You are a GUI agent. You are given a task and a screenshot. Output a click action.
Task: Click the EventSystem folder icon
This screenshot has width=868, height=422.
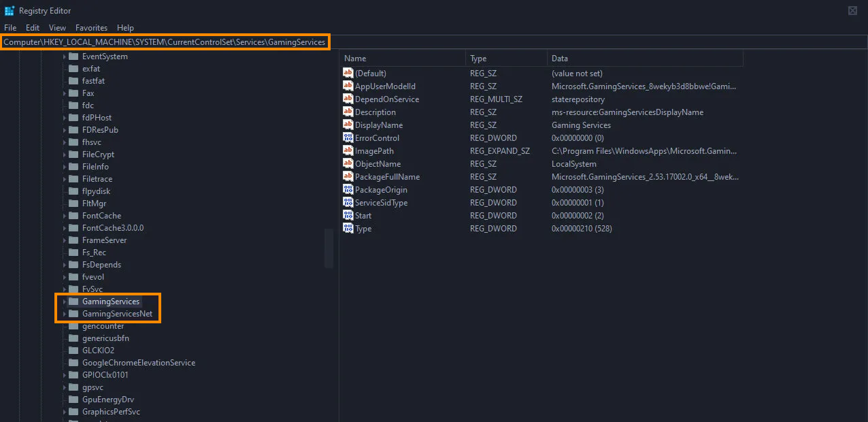pos(73,56)
